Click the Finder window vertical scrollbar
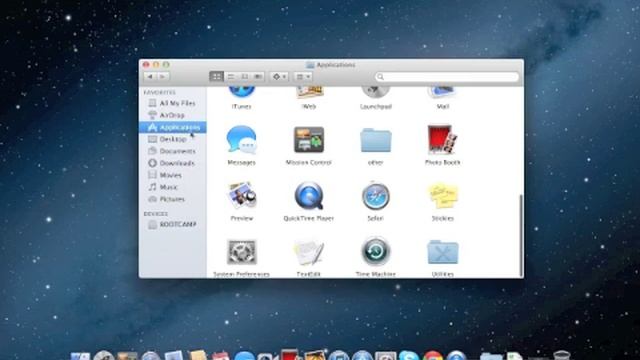This screenshot has width=640, height=360. [521, 235]
